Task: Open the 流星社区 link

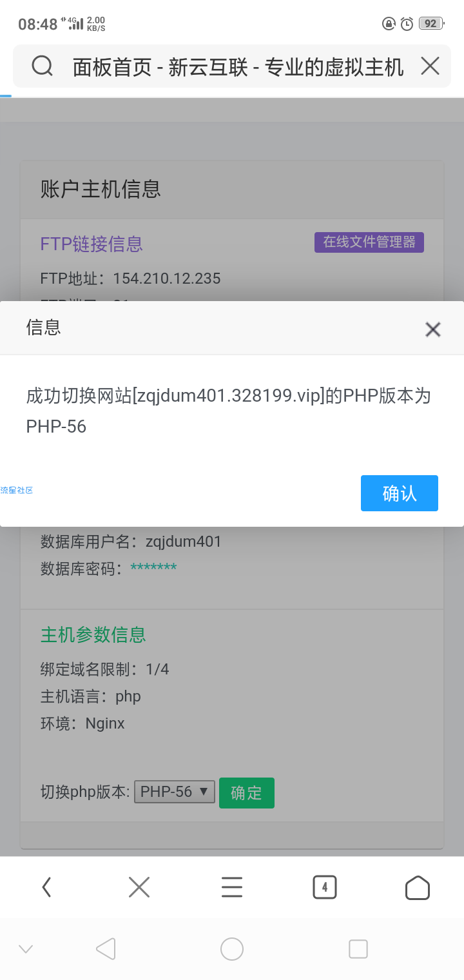Action: (17, 491)
